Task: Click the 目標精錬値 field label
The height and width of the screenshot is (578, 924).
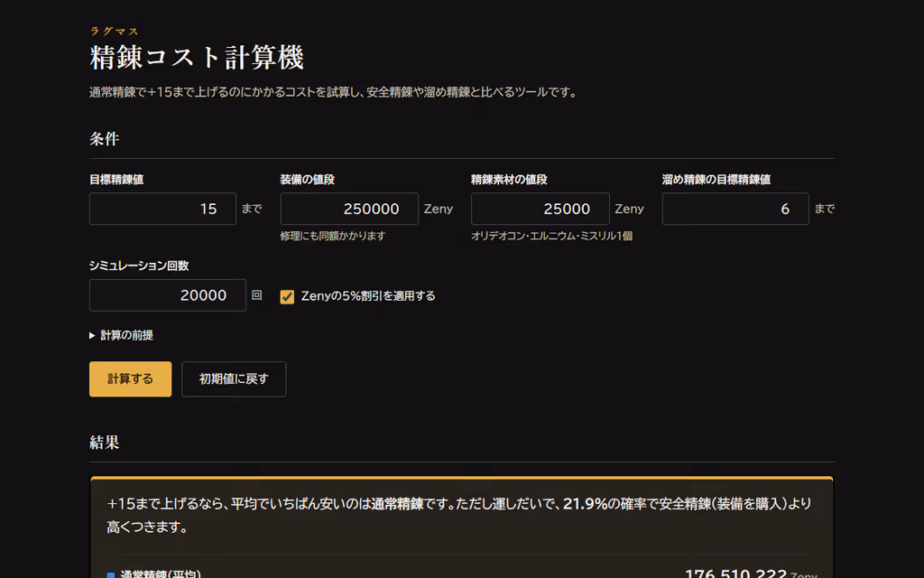Action: (x=116, y=180)
